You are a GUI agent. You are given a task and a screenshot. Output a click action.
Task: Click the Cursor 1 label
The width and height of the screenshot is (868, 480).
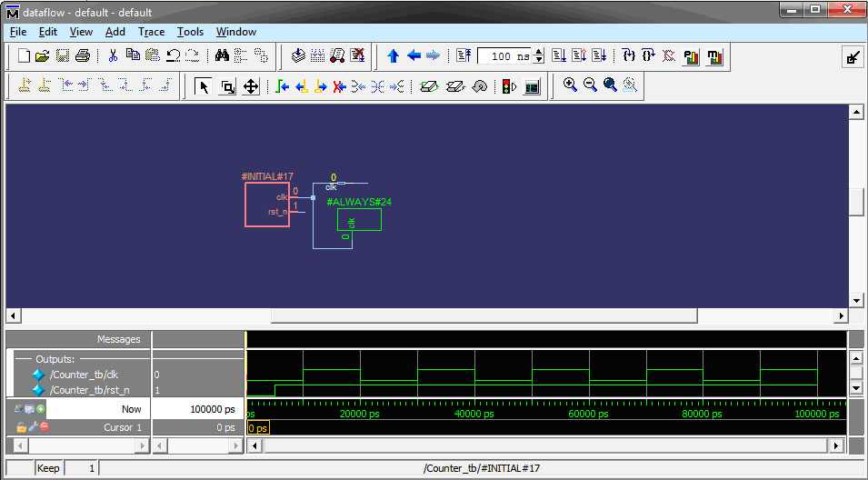(x=123, y=427)
